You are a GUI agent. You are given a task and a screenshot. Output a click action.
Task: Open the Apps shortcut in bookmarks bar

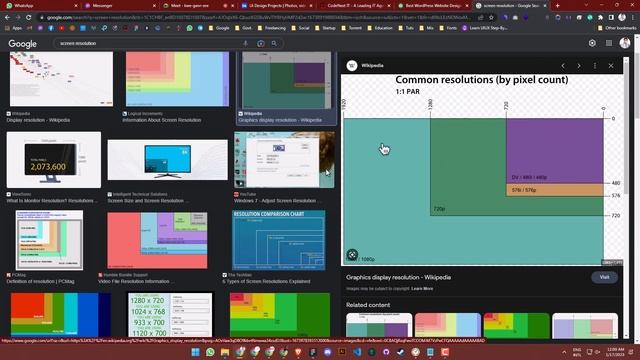(x=13, y=28)
